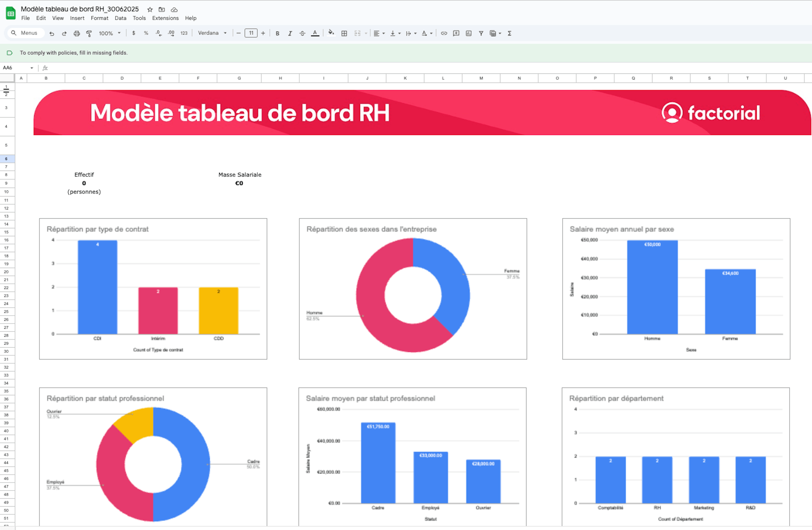The height and width of the screenshot is (530, 812).
Task: Open the Extensions menu
Action: tap(165, 18)
